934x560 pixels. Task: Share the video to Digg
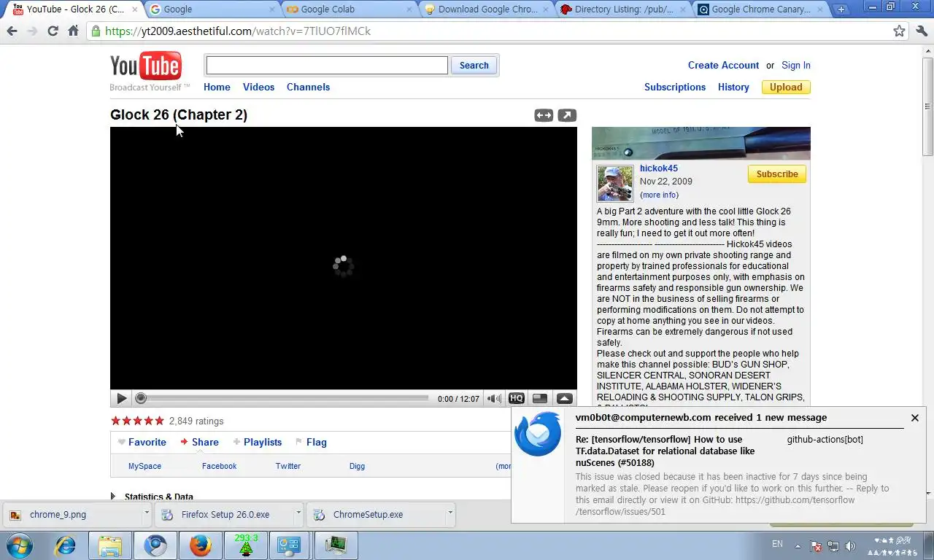pos(357,466)
